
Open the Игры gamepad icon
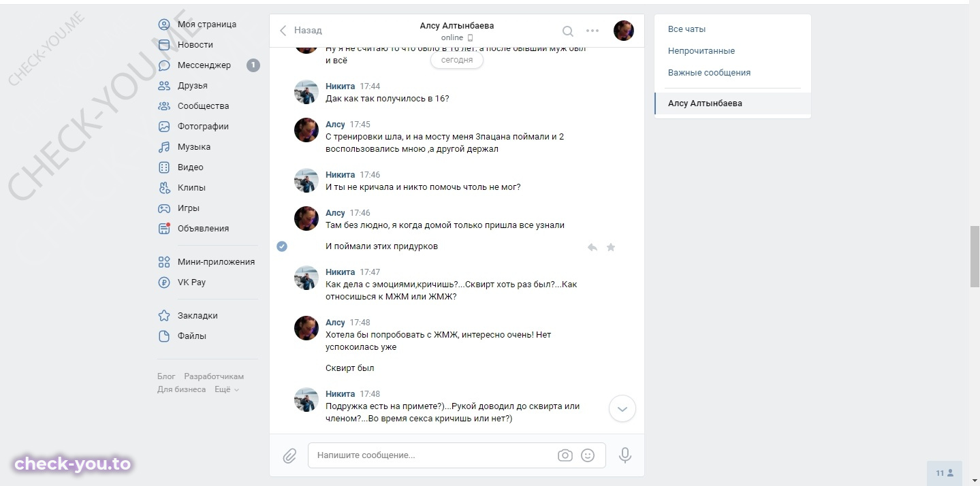click(x=164, y=208)
